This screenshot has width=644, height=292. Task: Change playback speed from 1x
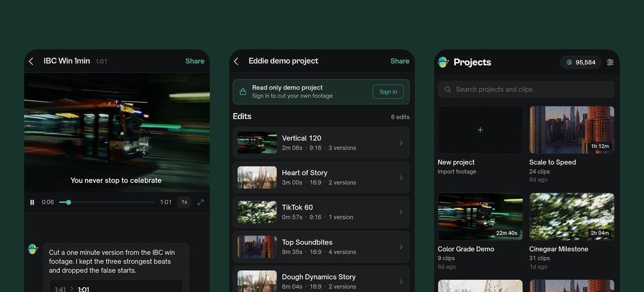click(x=184, y=202)
